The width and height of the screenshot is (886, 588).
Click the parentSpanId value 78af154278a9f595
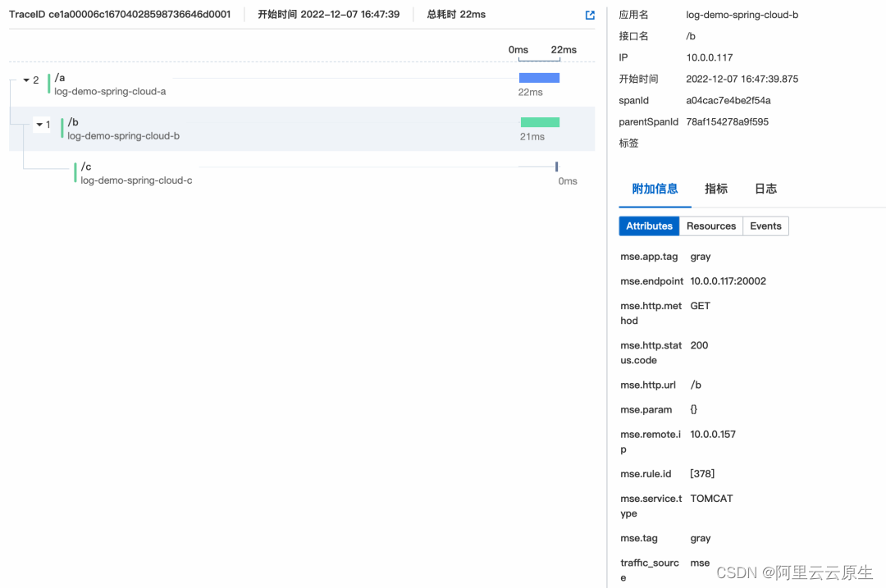pyautogui.click(x=727, y=122)
